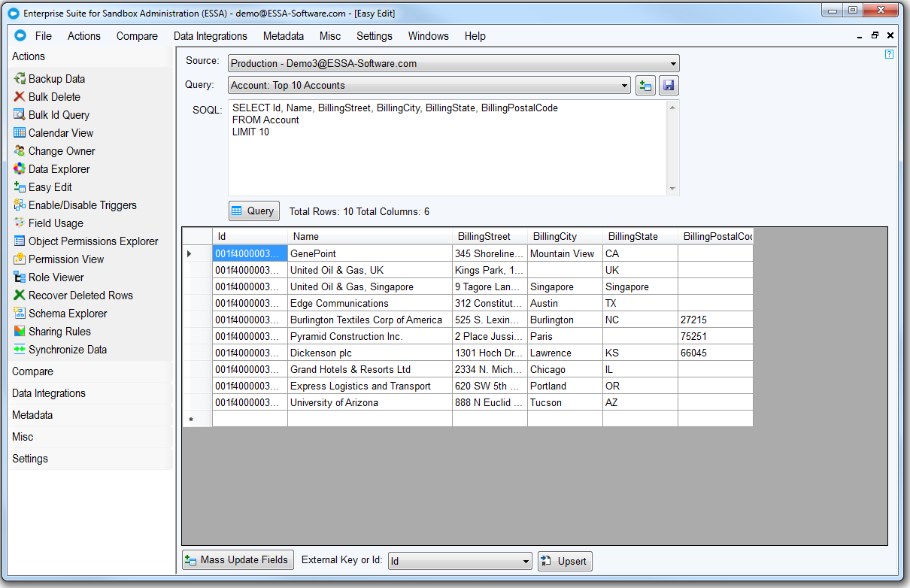Viewport: 910px width, 588px height.
Task: Open the Synchronize Data icon
Action: (x=20, y=350)
